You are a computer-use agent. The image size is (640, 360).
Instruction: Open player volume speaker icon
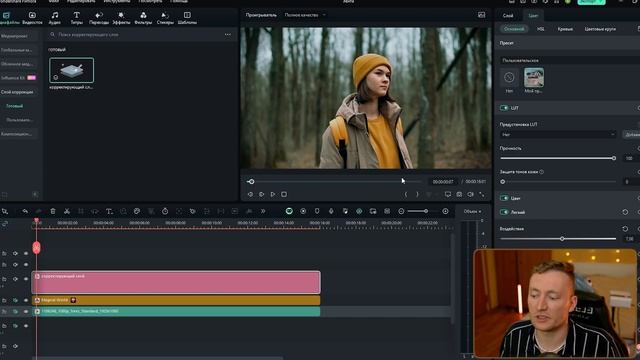(471, 194)
